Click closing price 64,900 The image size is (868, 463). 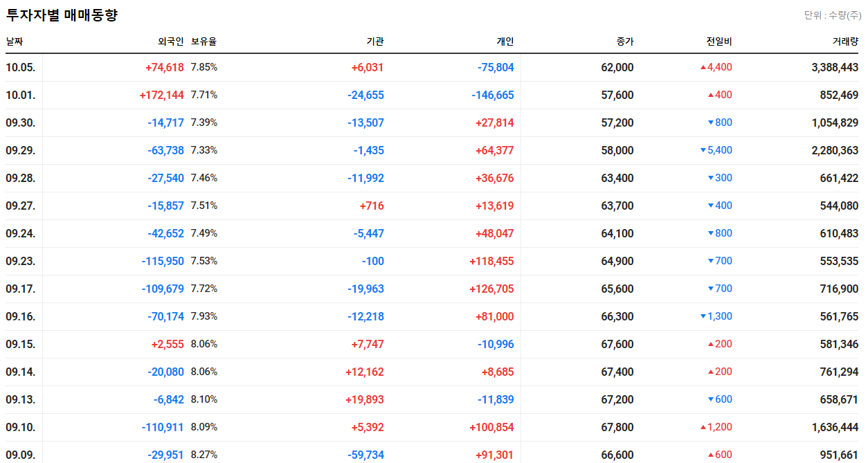pos(617,261)
